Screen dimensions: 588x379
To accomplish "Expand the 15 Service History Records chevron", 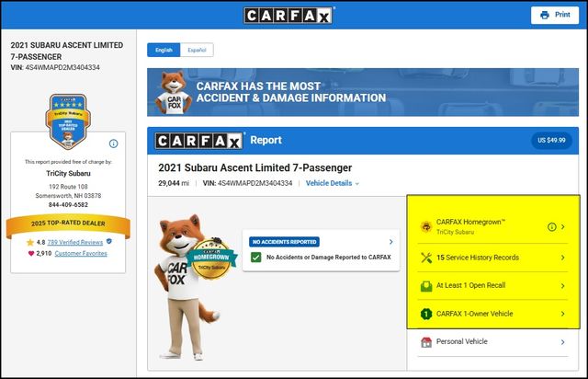I will click(x=563, y=258).
